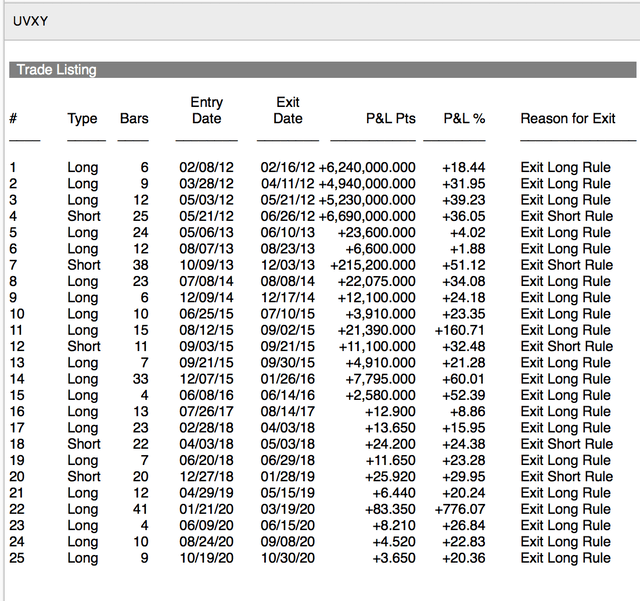
Task: Select entry date 01/21/20
Action: (207, 509)
